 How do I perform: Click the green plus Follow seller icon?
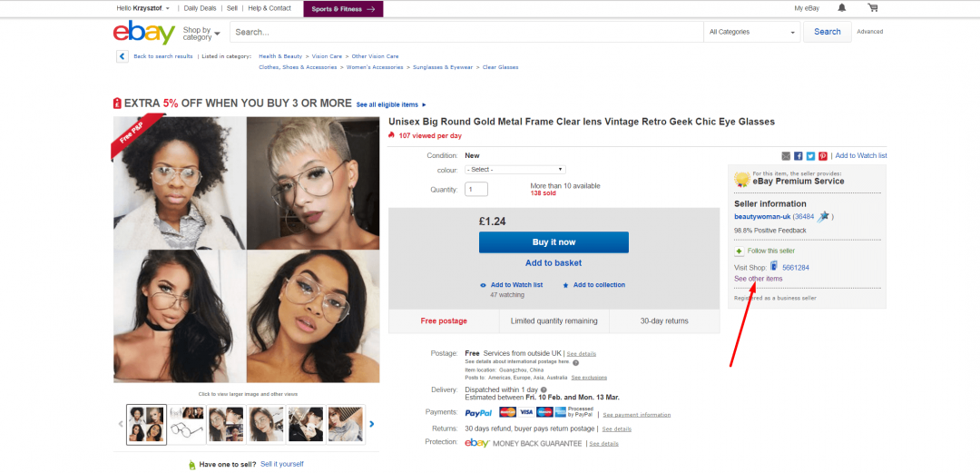740,251
